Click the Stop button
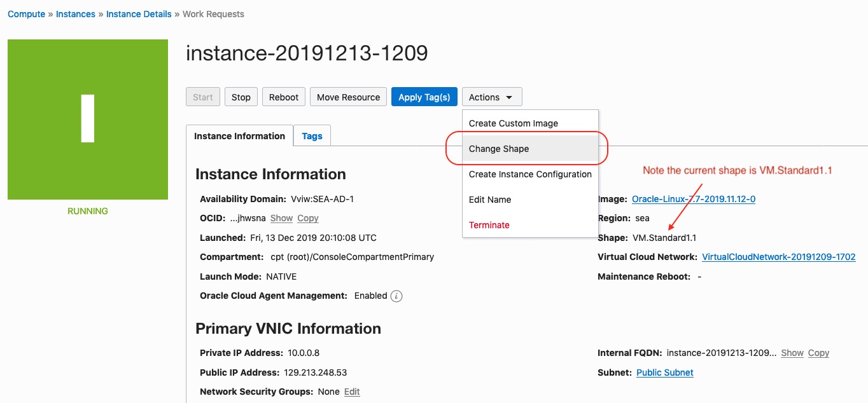This screenshot has height=403, width=868. coord(241,97)
